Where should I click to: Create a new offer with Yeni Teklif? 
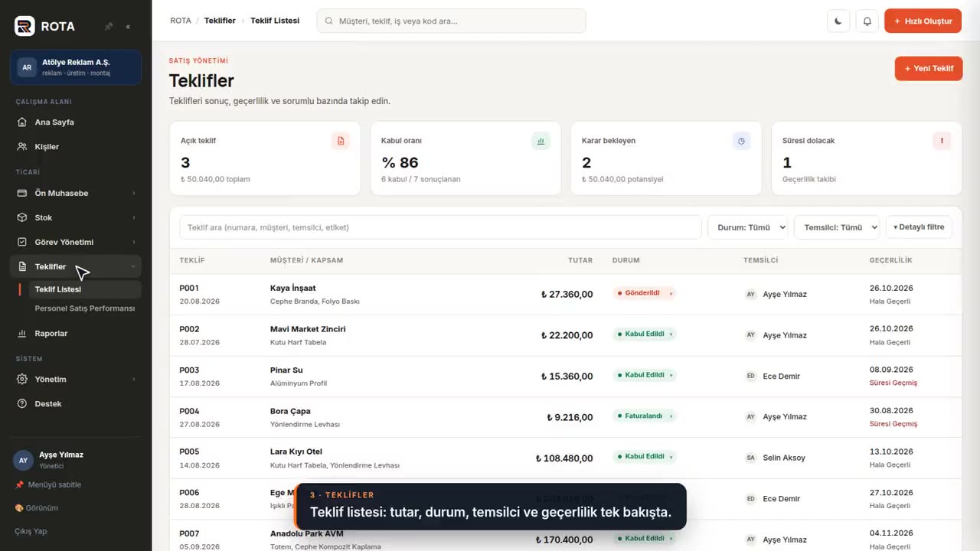pyautogui.click(x=928, y=68)
